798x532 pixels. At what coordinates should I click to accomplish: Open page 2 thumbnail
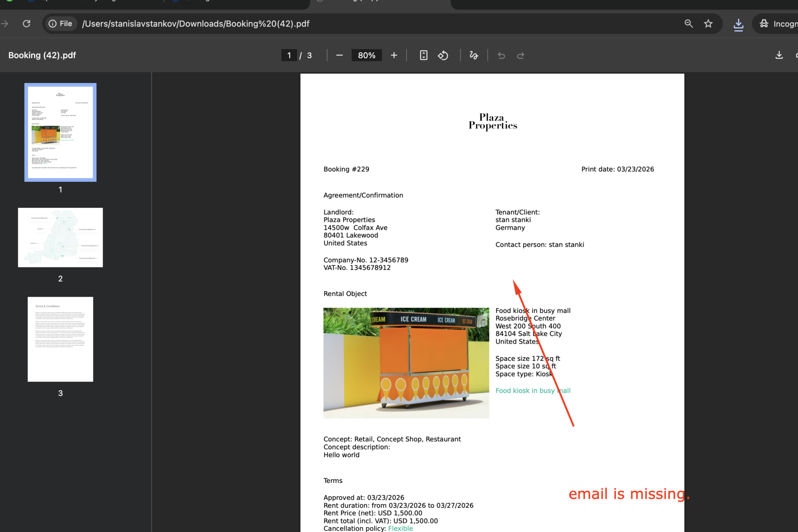(60, 237)
